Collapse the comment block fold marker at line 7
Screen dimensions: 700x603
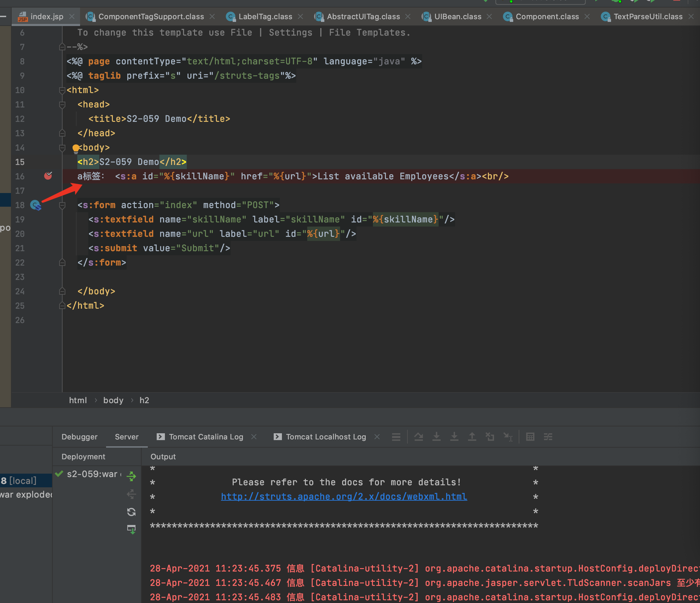[62, 47]
